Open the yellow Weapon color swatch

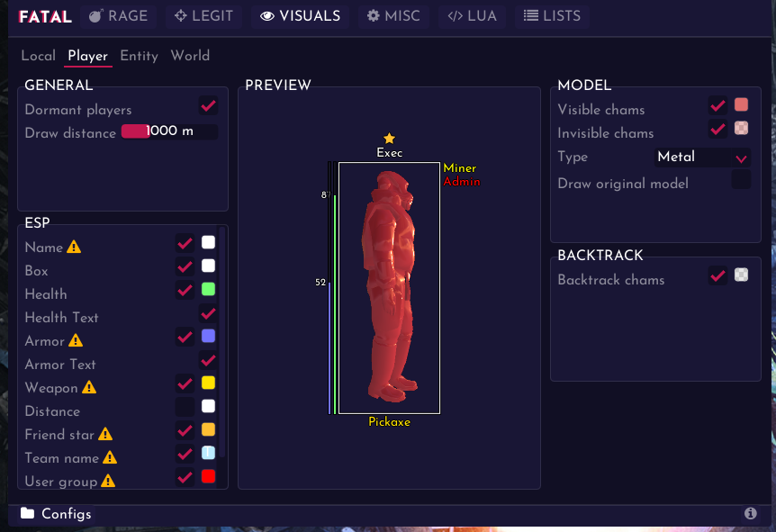click(x=208, y=383)
